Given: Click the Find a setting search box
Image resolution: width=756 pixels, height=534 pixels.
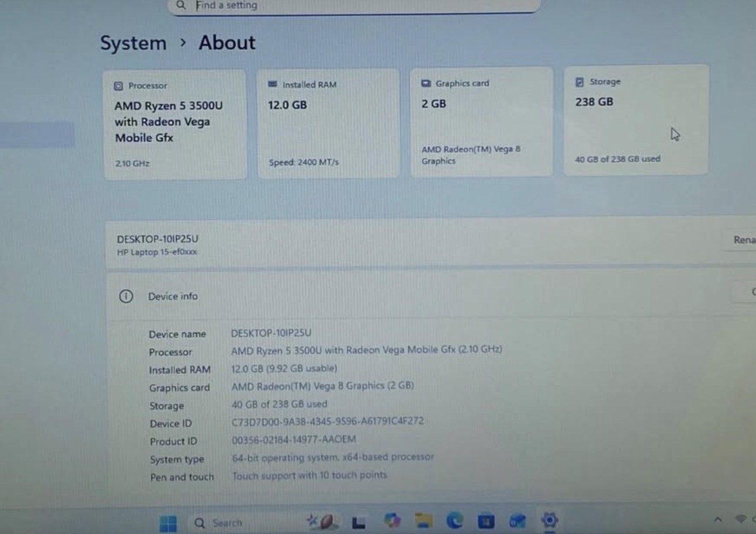Looking at the screenshot, I should click(x=353, y=6).
